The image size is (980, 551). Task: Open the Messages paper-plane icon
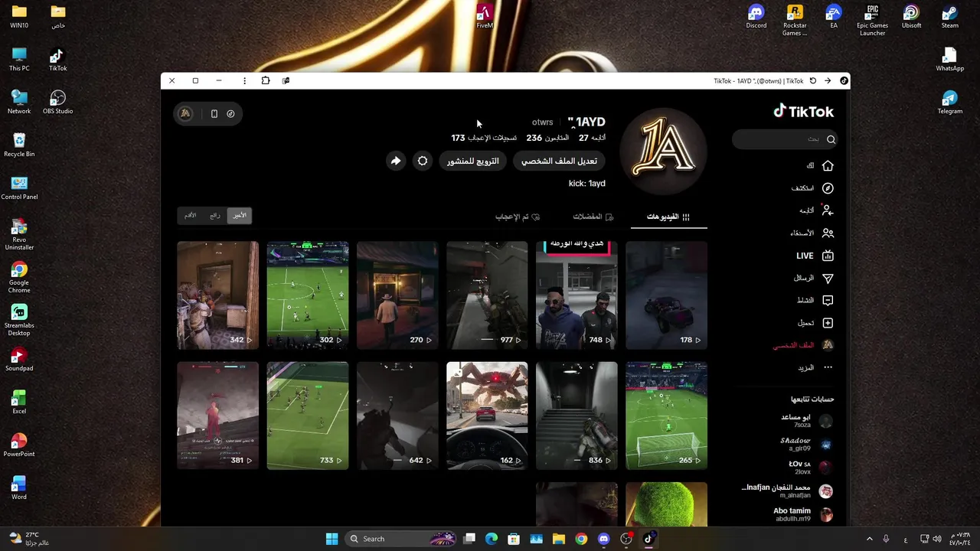828,278
